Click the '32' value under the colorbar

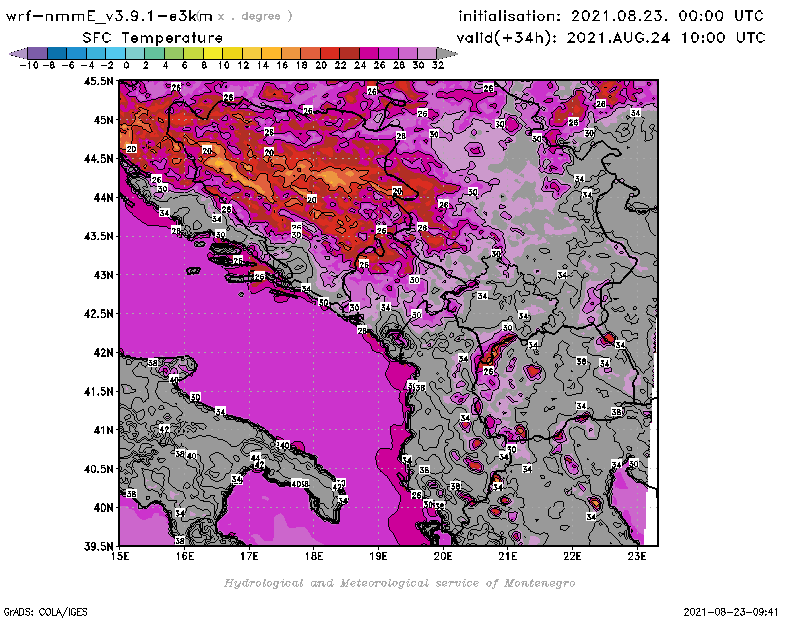point(438,66)
